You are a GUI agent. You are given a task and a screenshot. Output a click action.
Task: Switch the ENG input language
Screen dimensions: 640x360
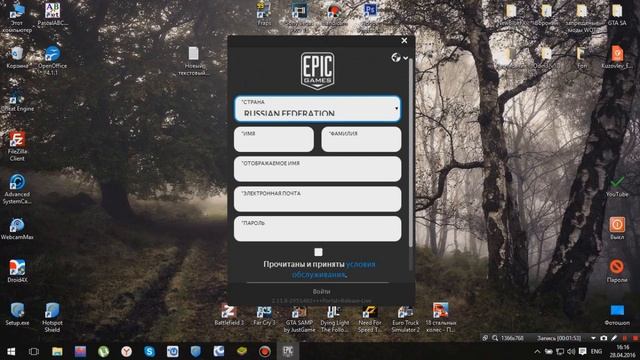596,351
